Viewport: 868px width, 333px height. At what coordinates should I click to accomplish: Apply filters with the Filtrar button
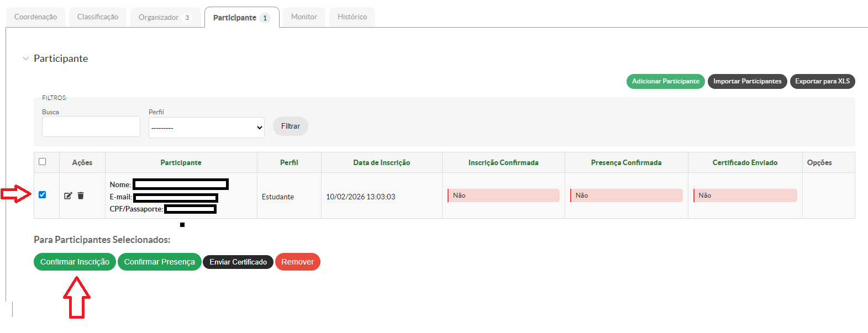290,126
